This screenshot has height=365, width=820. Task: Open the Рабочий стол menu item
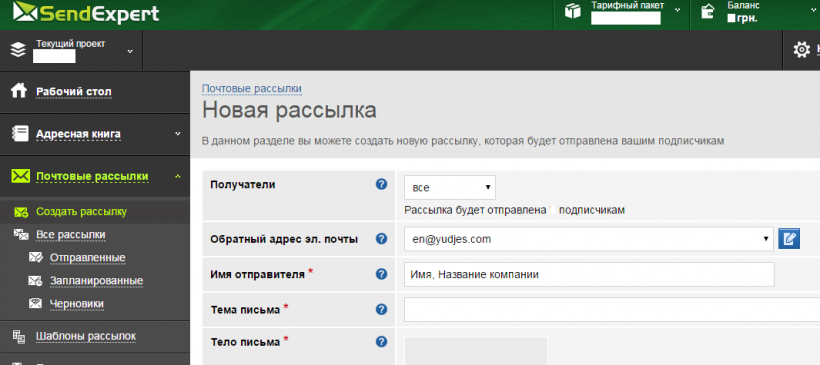point(74,92)
